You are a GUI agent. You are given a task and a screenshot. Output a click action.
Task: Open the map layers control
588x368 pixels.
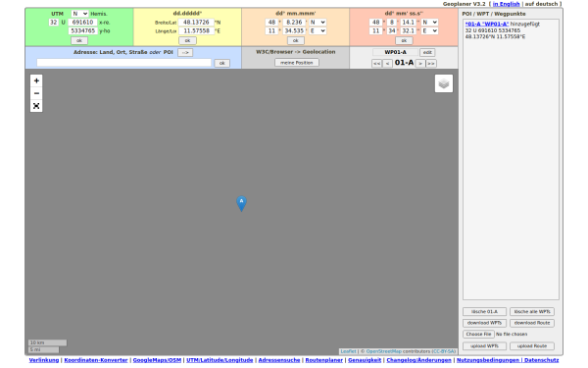click(x=444, y=83)
